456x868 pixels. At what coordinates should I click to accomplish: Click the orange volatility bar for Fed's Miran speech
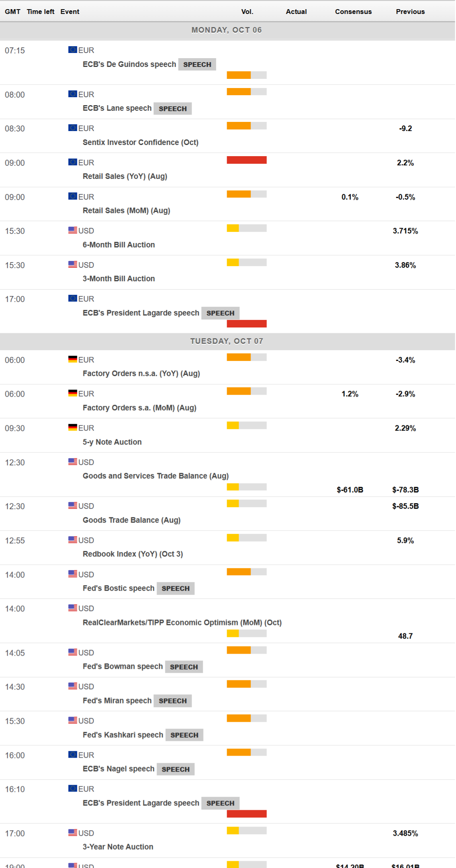click(239, 684)
